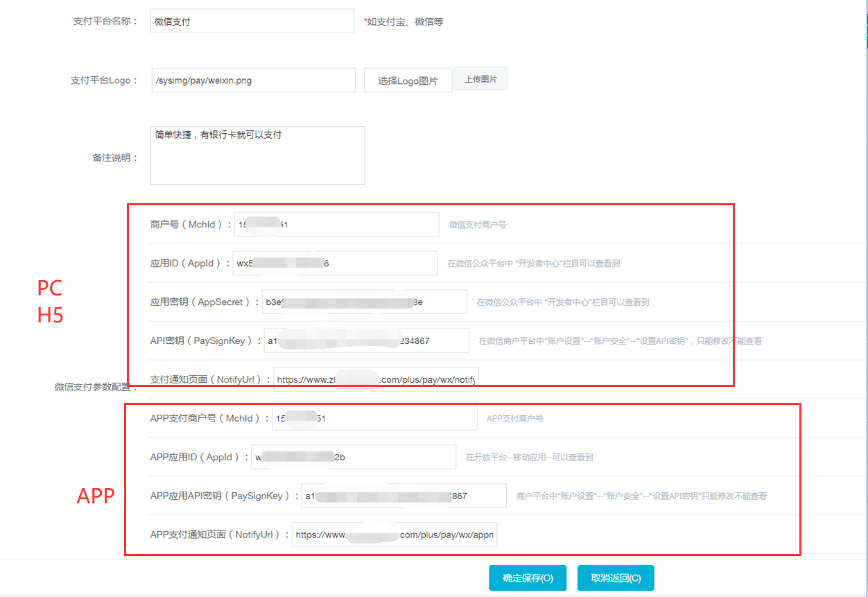Click the 微信支付参数配置 label
Viewport: 868px width, 597px height.
[x=96, y=387]
